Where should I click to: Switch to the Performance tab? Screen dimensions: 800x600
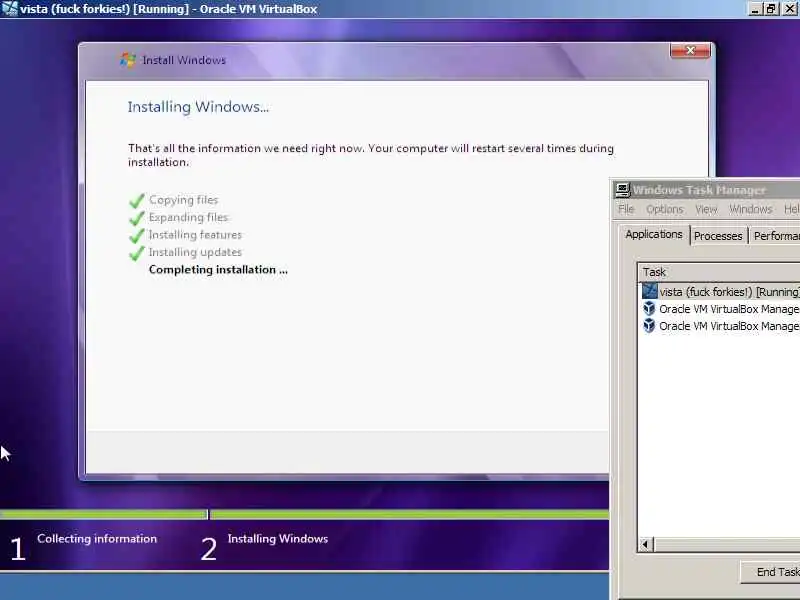tap(775, 236)
